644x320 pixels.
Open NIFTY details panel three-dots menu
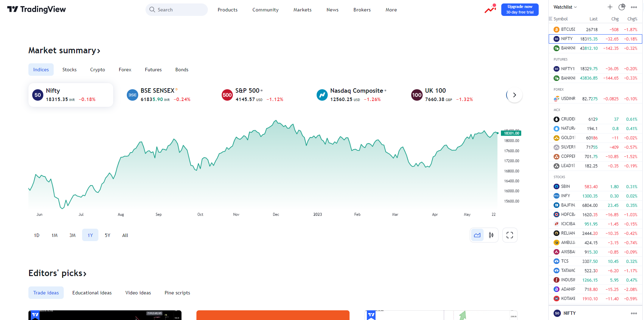pyautogui.click(x=634, y=313)
